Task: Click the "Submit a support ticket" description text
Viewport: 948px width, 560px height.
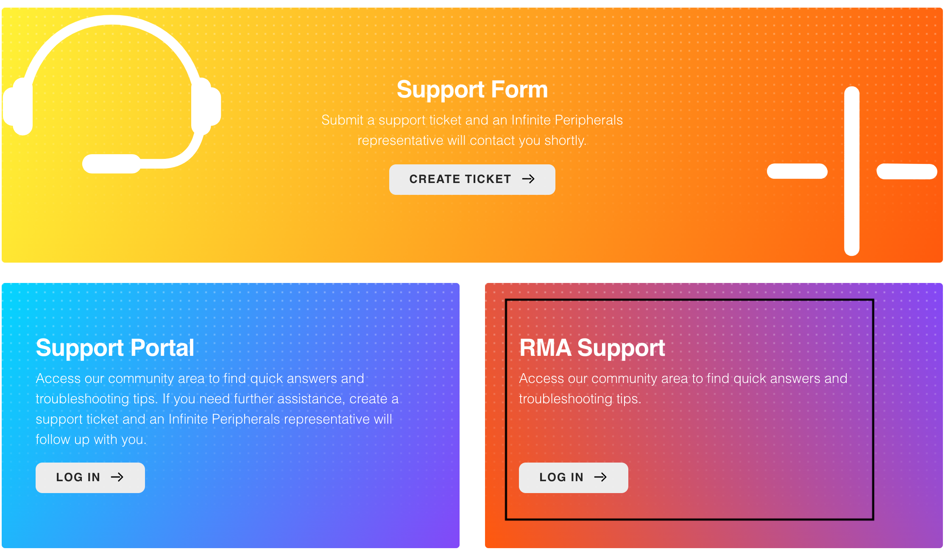Action: point(472,130)
